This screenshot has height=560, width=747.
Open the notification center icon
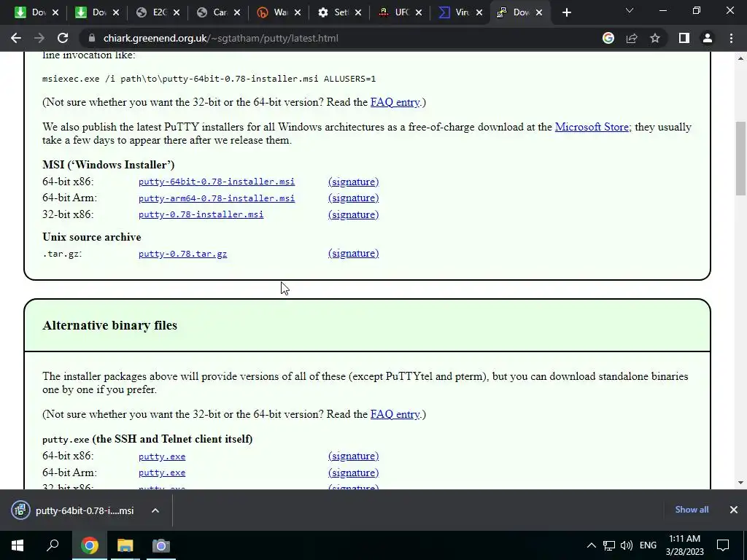tap(723, 545)
